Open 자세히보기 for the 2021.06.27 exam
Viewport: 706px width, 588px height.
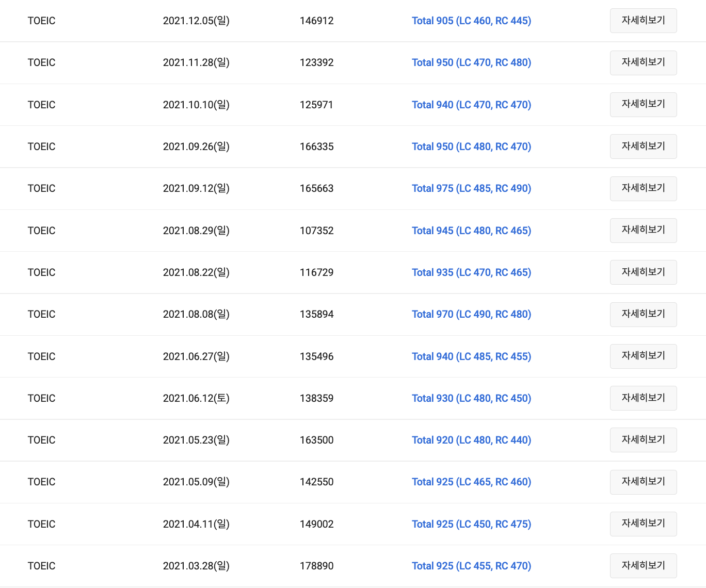point(643,356)
